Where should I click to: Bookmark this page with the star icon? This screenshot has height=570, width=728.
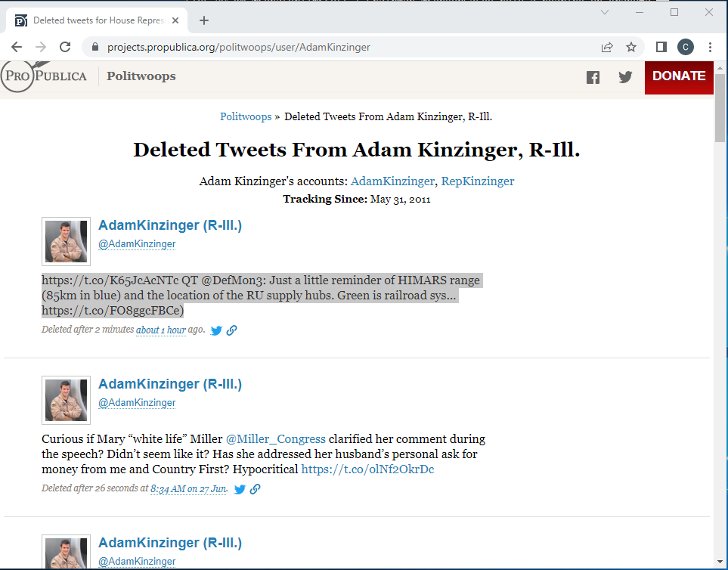631,47
